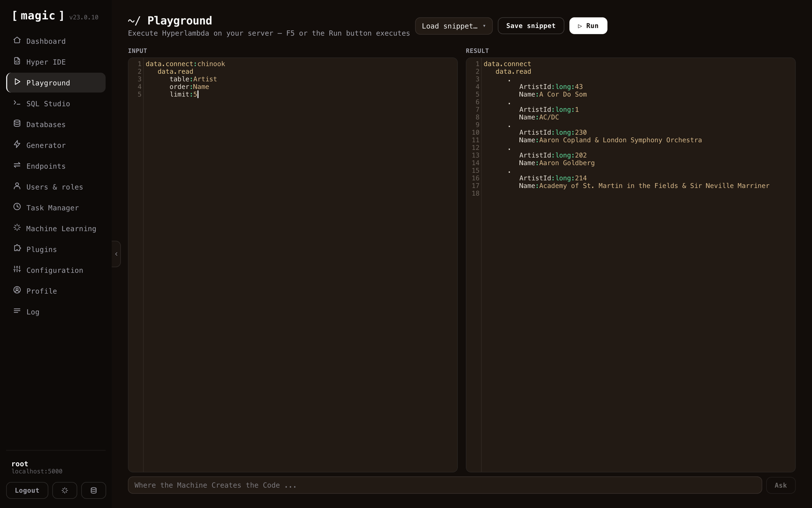The image size is (812, 508).
Task: Click the Users & roles person icon
Action: tap(17, 186)
